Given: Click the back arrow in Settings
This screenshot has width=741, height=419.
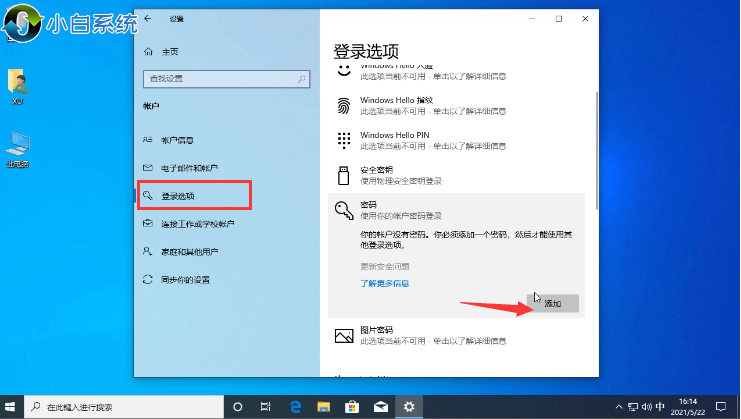Looking at the screenshot, I should click(148, 19).
